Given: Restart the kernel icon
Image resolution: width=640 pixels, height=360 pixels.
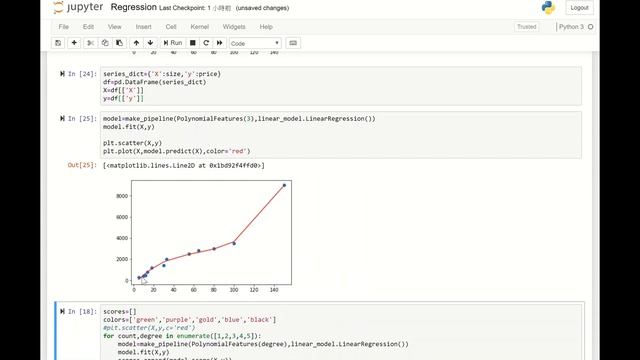Looking at the screenshot, I should pos(206,43).
